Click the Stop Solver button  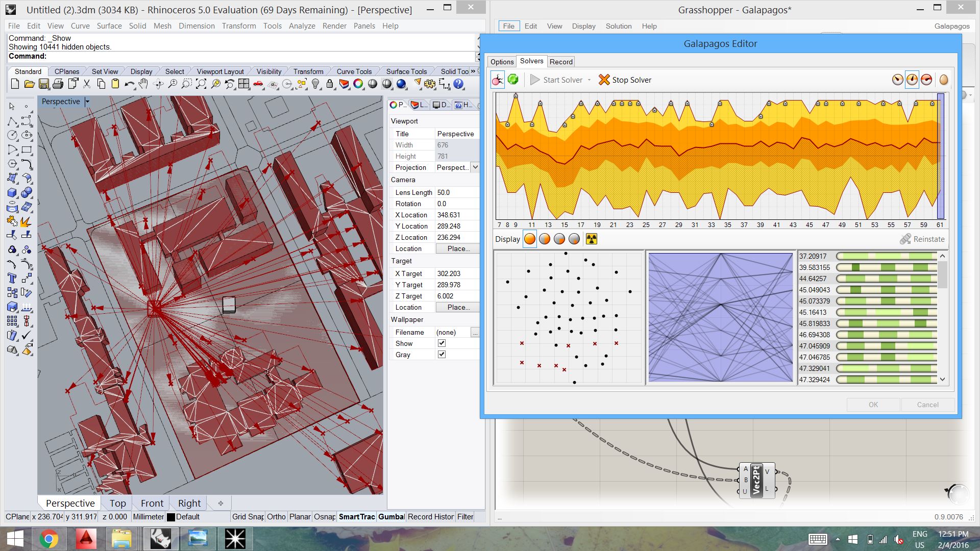[x=625, y=80]
